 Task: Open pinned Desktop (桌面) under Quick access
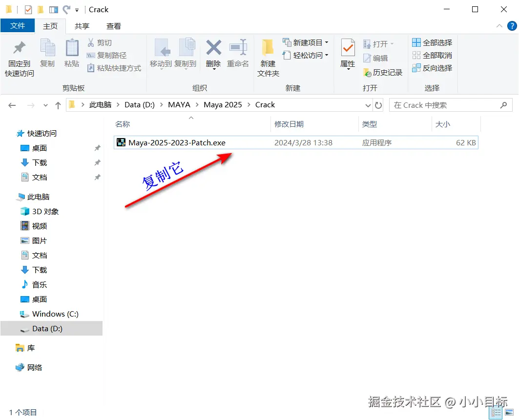tap(40, 148)
